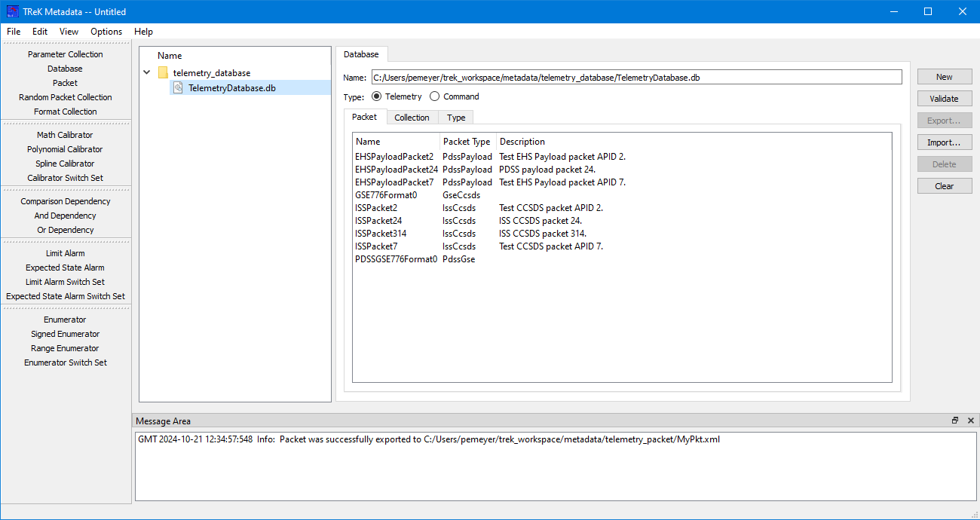Click the New button
980x520 pixels.
[944, 77]
